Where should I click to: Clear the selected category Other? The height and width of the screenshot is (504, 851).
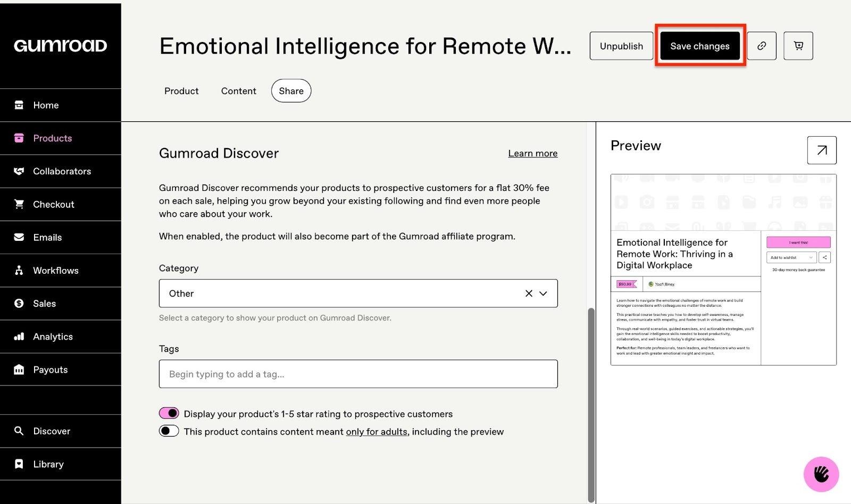click(x=529, y=293)
